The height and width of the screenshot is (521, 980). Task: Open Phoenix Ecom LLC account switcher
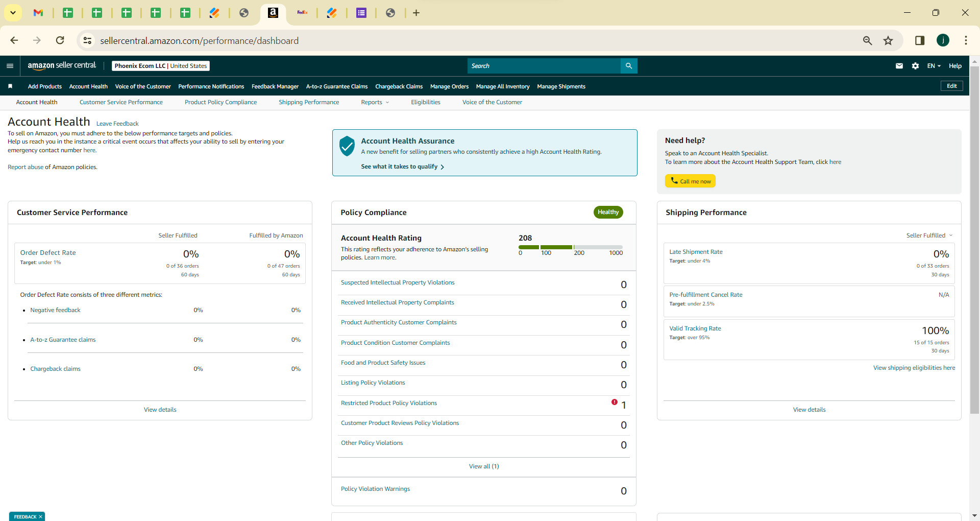[x=161, y=66]
